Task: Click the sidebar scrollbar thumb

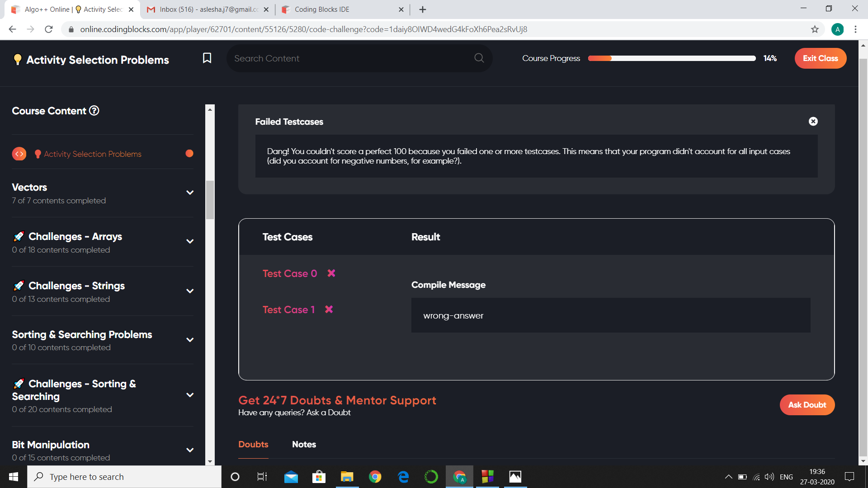Action: [210, 200]
